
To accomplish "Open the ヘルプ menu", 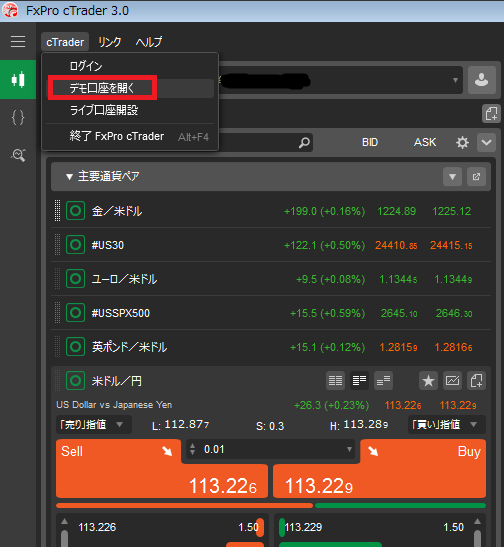I will [x=149, y=42].
